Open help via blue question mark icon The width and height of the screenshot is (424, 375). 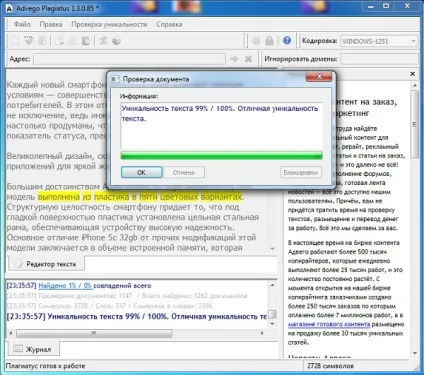point(287,40)
